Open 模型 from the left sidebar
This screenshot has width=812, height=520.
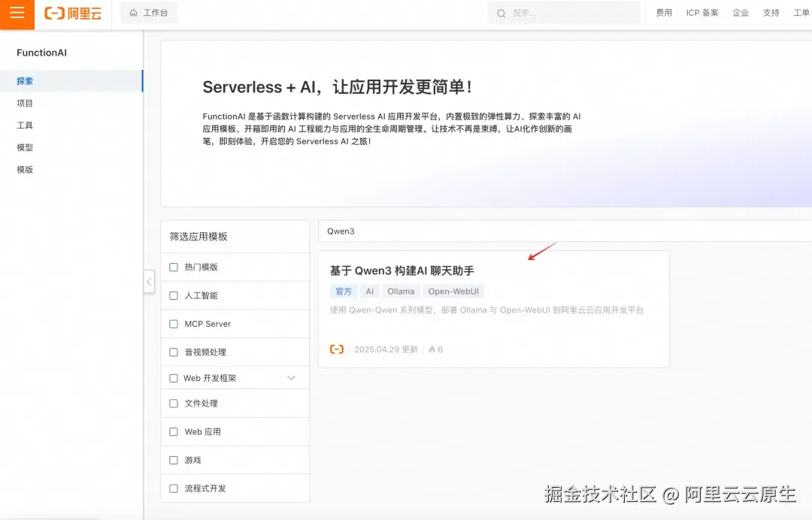(24, 147)
